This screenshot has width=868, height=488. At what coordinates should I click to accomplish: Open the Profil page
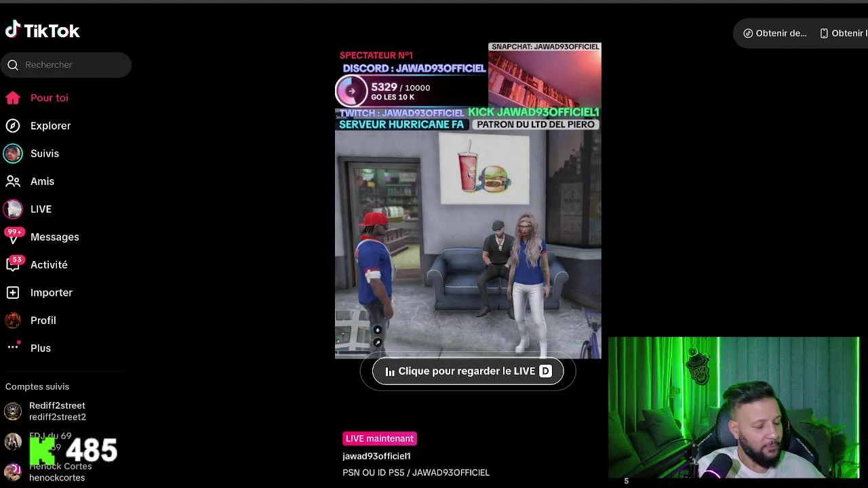click(43, 320)
